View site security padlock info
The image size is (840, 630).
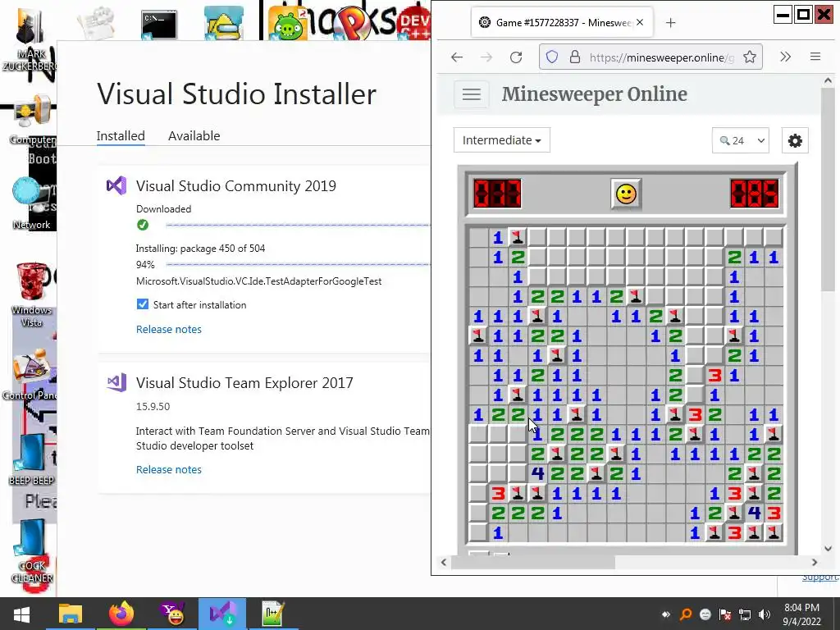[x=575, y=57]
